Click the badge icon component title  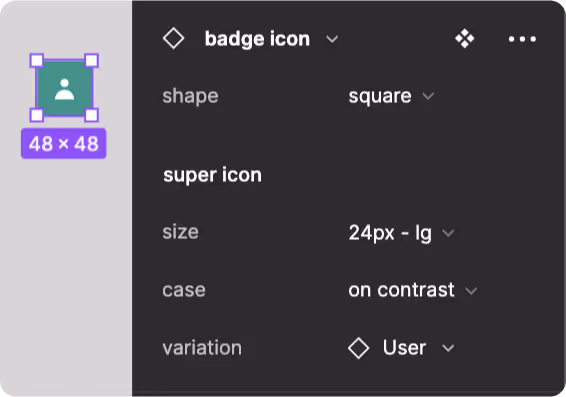(257, 39)
